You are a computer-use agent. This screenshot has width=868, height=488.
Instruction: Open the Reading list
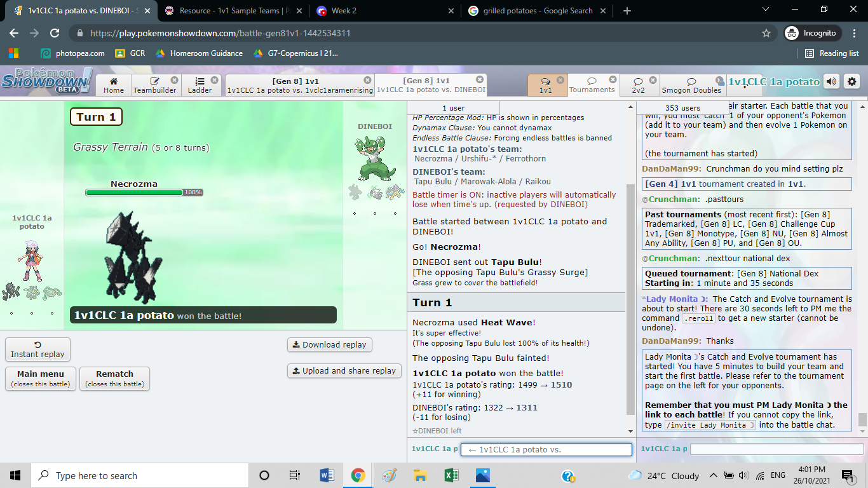pos(832,53)
